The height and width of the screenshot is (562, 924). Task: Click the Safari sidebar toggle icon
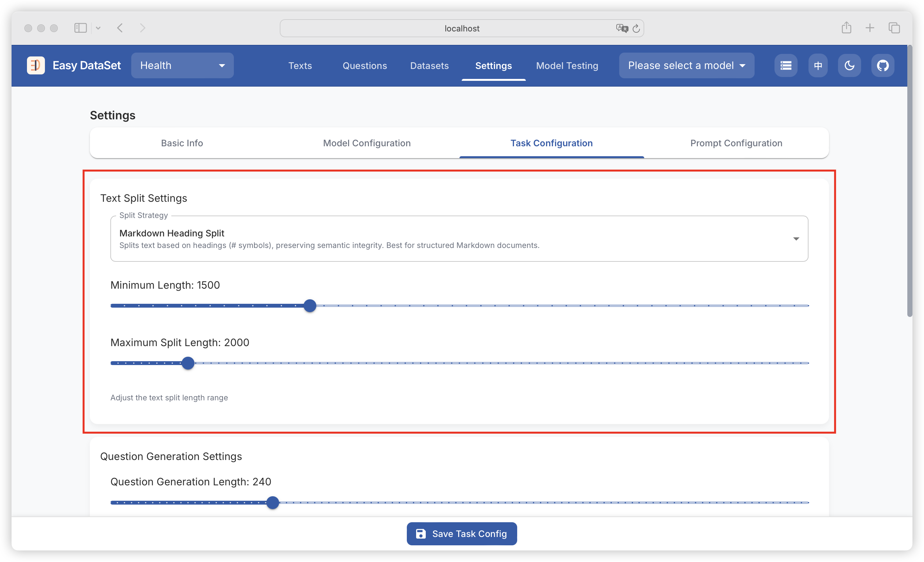80,28
